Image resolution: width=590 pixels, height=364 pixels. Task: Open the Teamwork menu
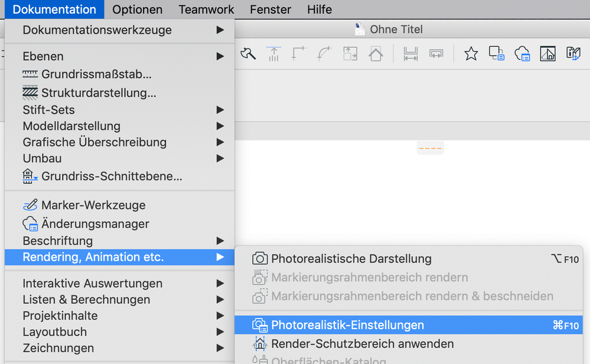coord(206,9)
